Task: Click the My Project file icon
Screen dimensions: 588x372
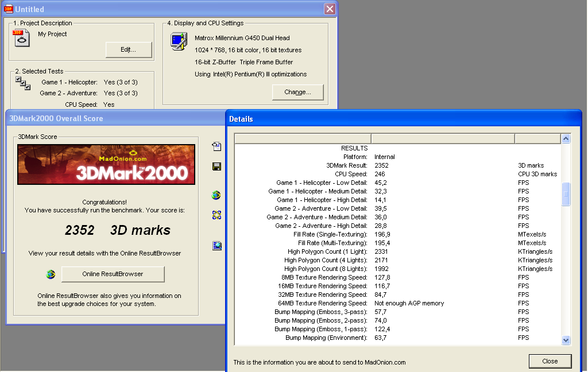Action: tap(21, 38)
